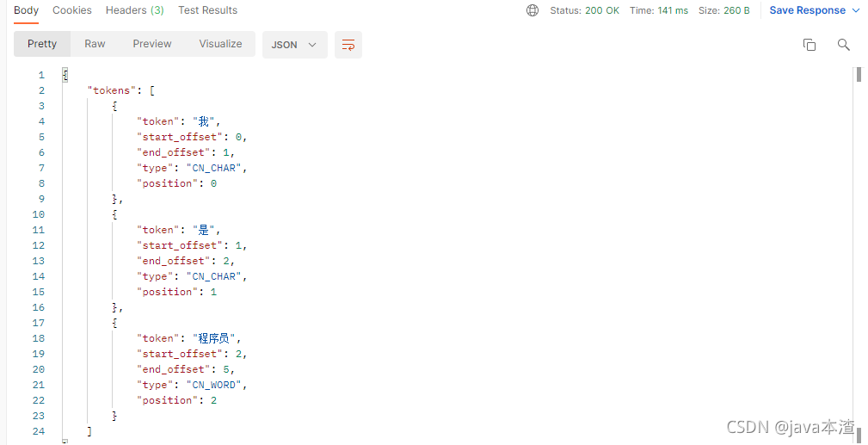868x445 pixels.
Task: Switch to Raw view mode
Action: coord(95,44)
